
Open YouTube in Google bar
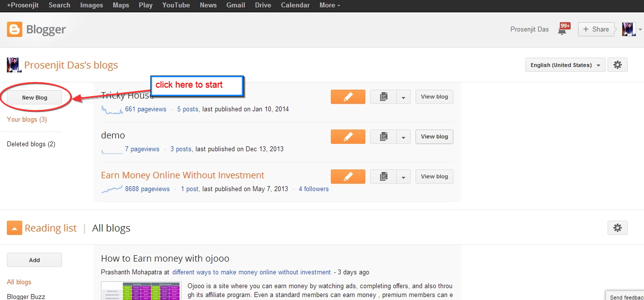(176, 5)
